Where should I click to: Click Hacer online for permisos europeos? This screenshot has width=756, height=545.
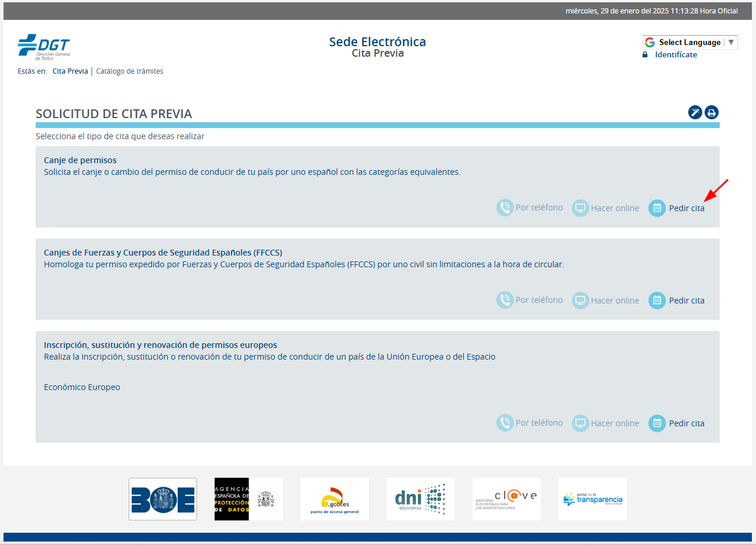tap(615, 423)
